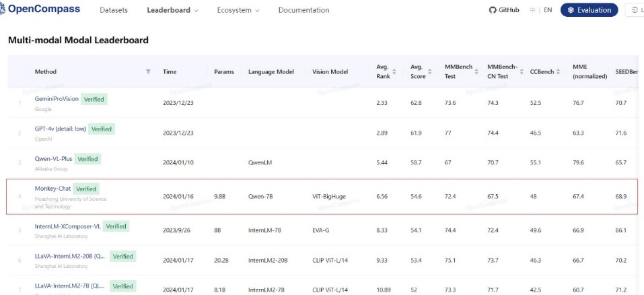Click Verified badge next to Qwen-VL-Plus
Viewport: 644px width, 295px height.
coord(87,159)
